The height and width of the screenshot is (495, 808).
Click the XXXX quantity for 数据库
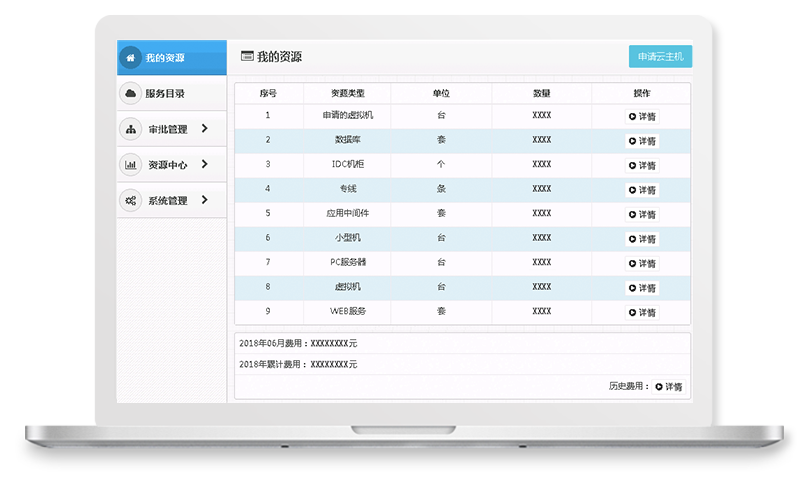coord(542,140)
